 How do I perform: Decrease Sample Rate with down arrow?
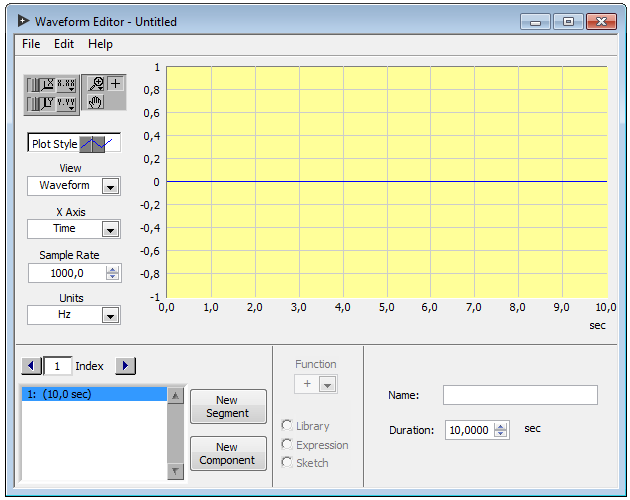tap(112, 277)
